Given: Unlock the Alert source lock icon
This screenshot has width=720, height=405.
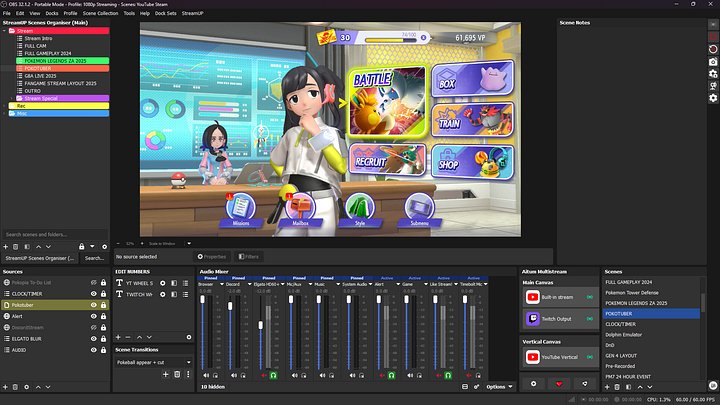Looking at the screenshot, I should pyautogui.click(x=103, y=316).
